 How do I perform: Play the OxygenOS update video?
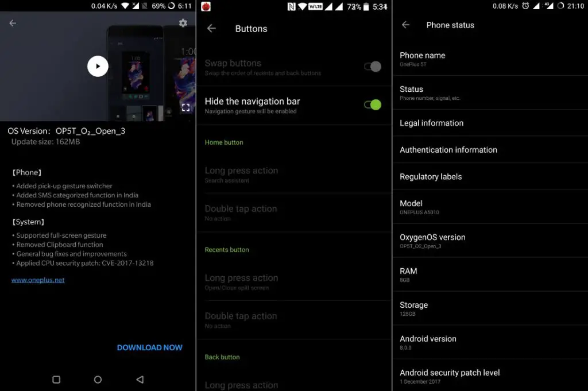(x=98, y=67)
